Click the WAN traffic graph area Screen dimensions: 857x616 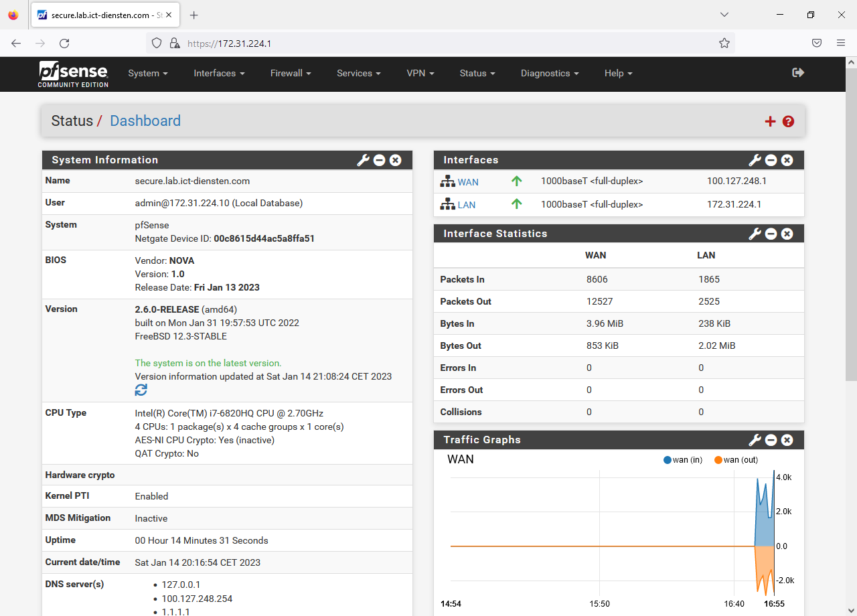[x=613, y=532]
